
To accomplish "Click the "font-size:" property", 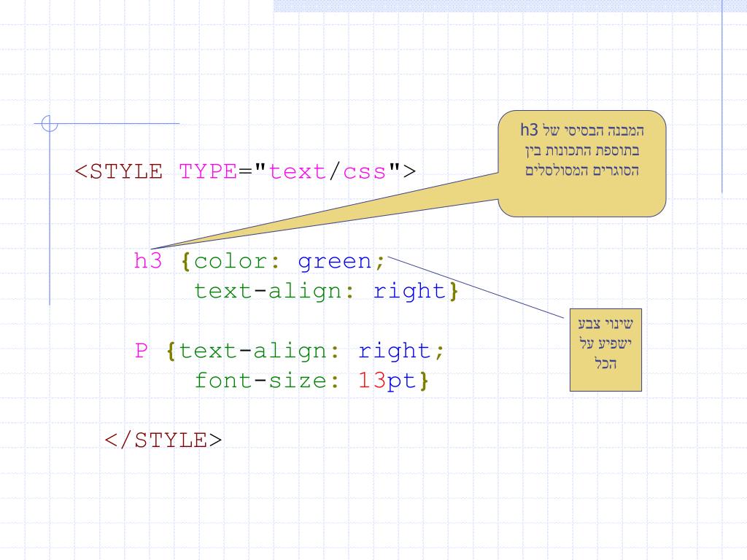I will [x=267, y=381].
